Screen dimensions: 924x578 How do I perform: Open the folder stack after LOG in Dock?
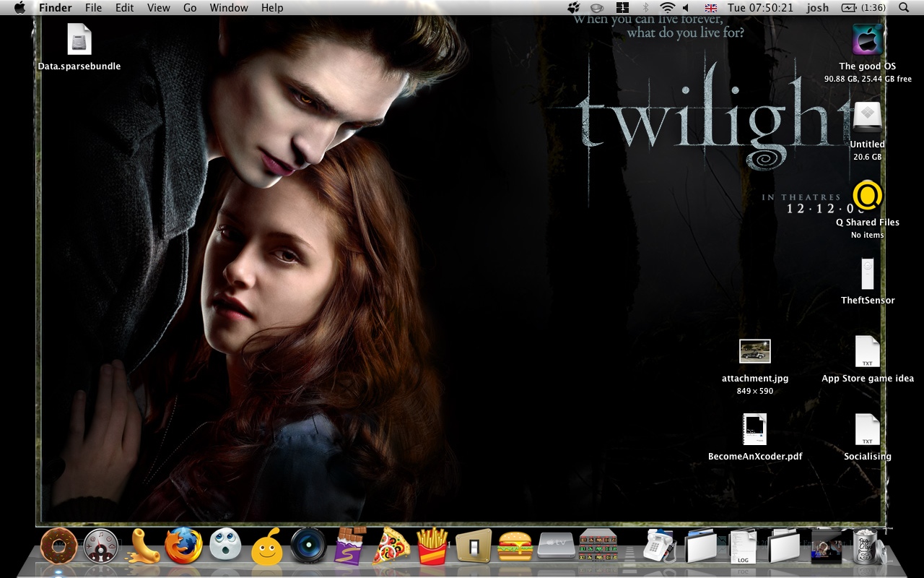(784, 546)
